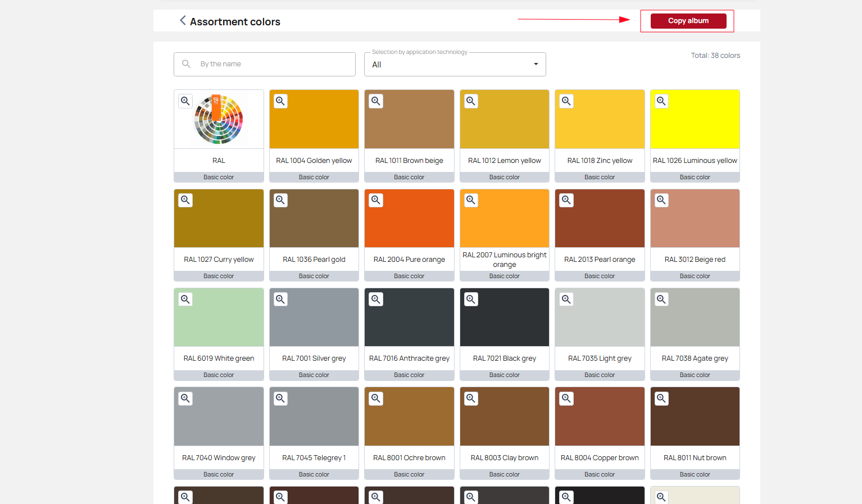Zoom the RAL 8004 Copper brown swatch
Image resolution: width=862 pixels, height=504 pixels.
tap(566, 398)
